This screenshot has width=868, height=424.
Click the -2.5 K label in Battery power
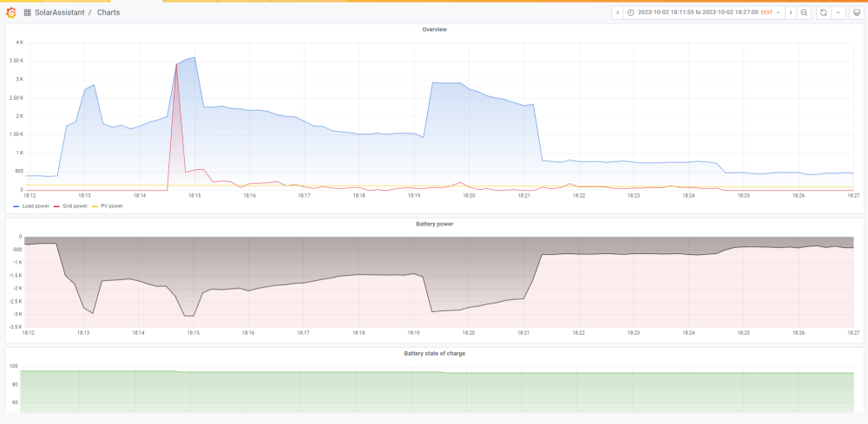(15, 301)
